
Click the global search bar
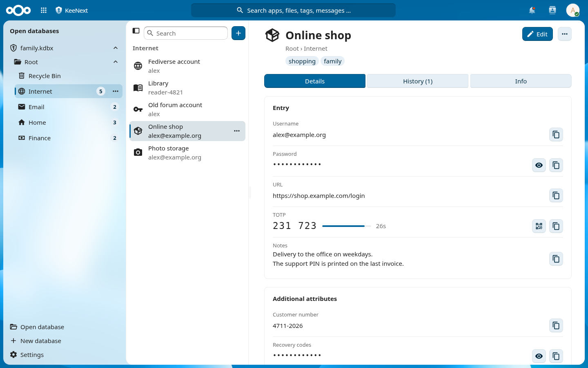[293, 10]
